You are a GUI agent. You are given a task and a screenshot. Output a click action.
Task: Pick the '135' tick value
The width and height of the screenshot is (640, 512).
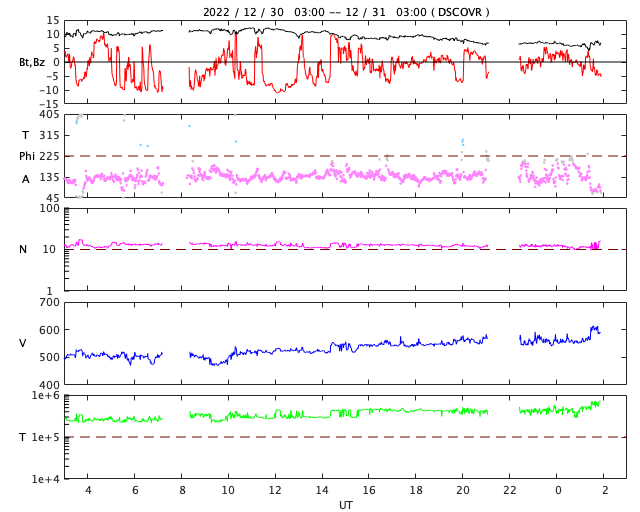(49, 177)
